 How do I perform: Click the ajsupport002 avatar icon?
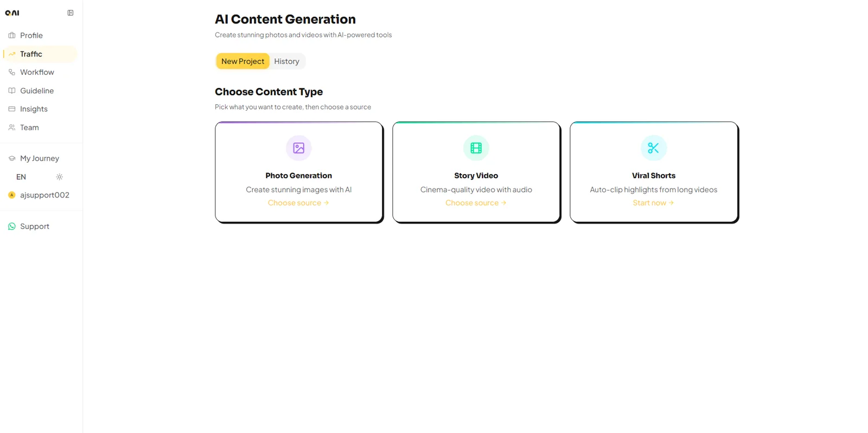tap(12, 195)
